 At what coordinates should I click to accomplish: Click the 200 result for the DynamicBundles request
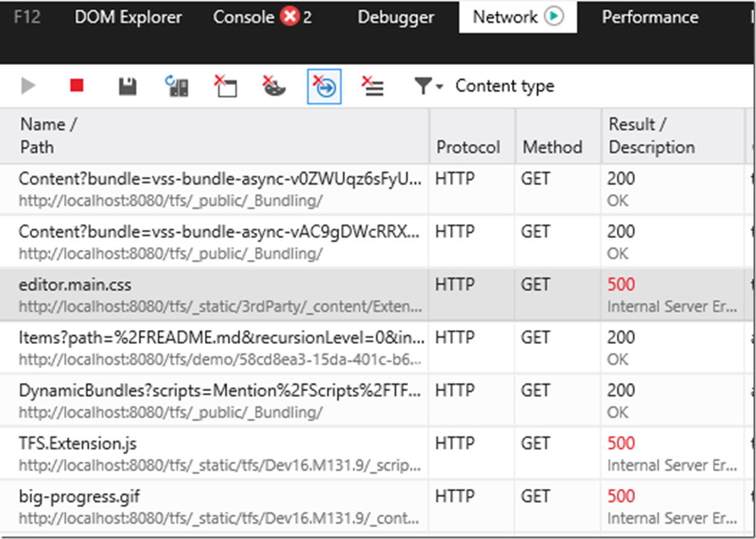point(622,390)
